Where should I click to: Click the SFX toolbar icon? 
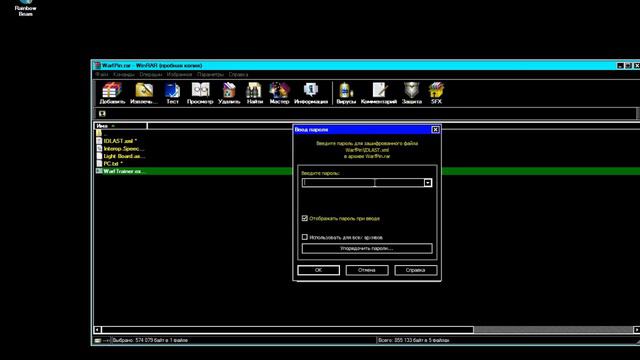(436, 93)
